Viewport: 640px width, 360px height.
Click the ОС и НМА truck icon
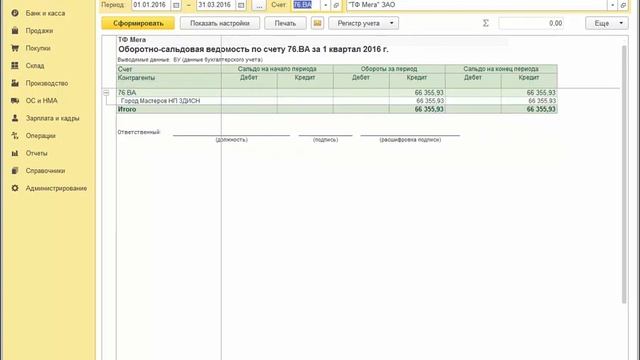click(x=15, y=100)
